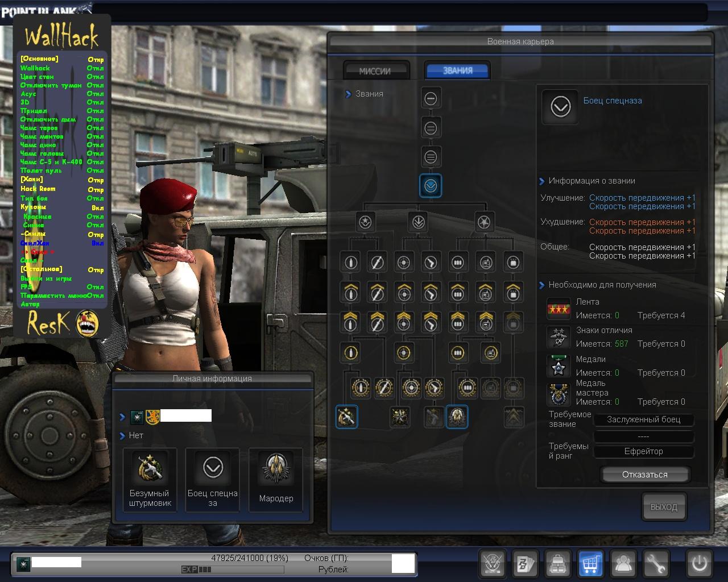Toggle the Wallhack option in the cheat menu
The width and height of the screenshot is (728, 582).
click(61, 68)
